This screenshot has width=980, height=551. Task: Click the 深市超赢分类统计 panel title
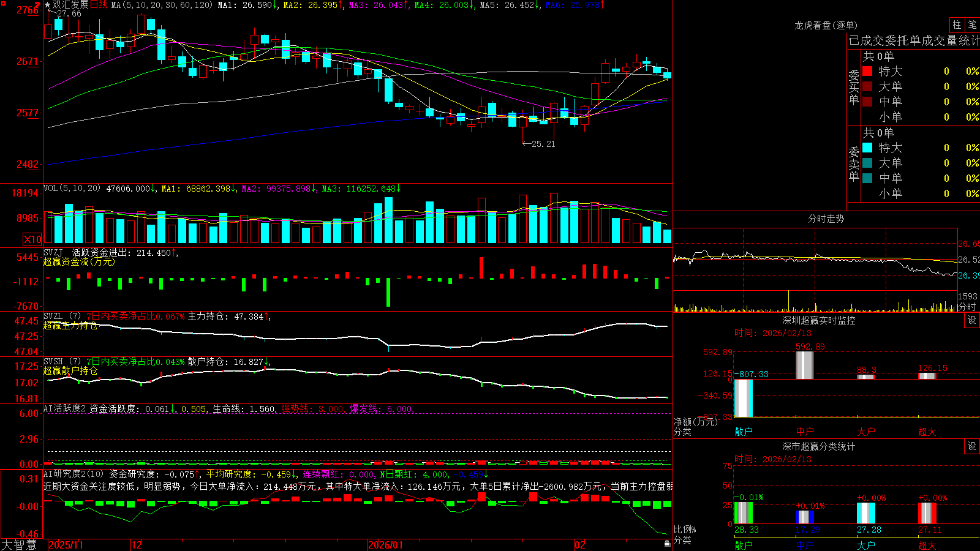[819, 446]
